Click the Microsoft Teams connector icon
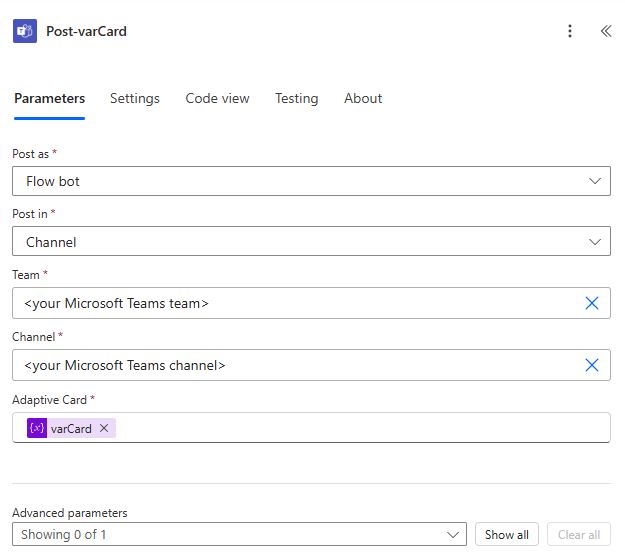The height and width of the screenshot is (554, 625). [x=25, y=31]
